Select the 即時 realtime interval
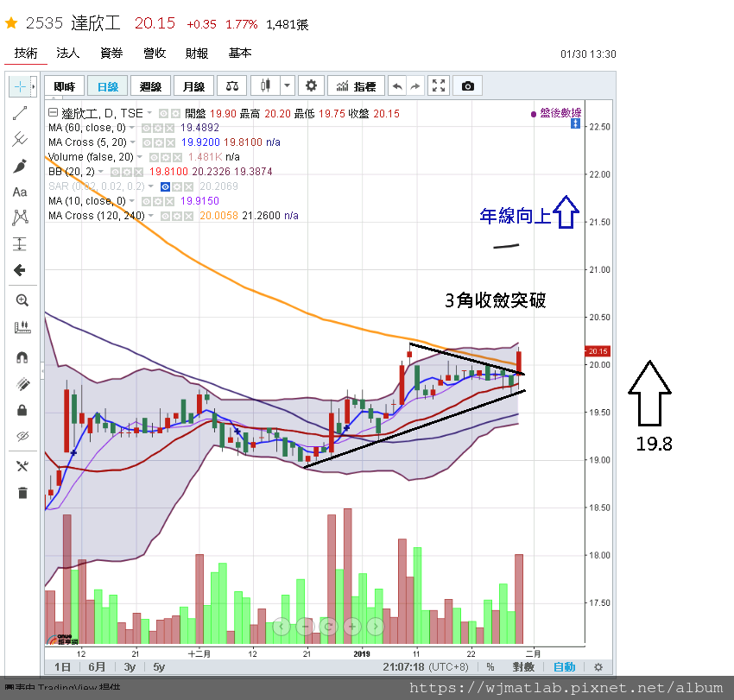This screenshot has width=734, height=700. pyautogui.click(x=64, y=86)
